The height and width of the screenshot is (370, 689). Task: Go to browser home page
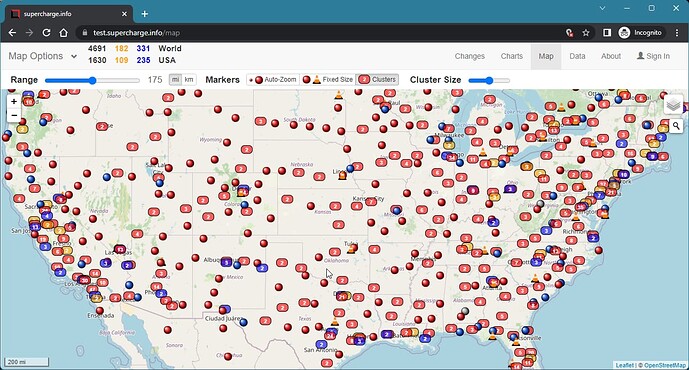click(x=64, y=33)
